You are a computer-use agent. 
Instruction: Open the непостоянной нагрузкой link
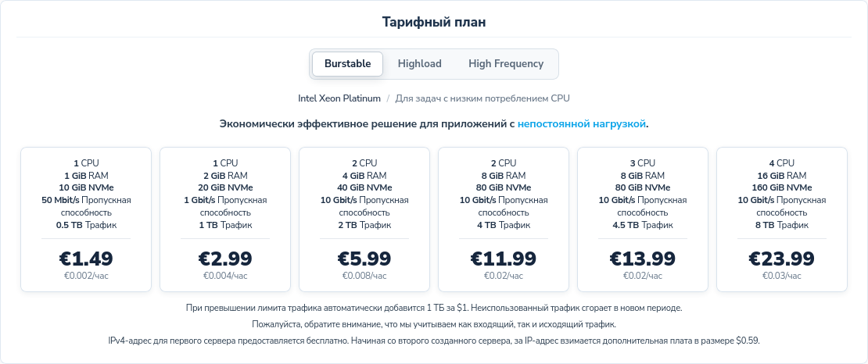[582, 124]
